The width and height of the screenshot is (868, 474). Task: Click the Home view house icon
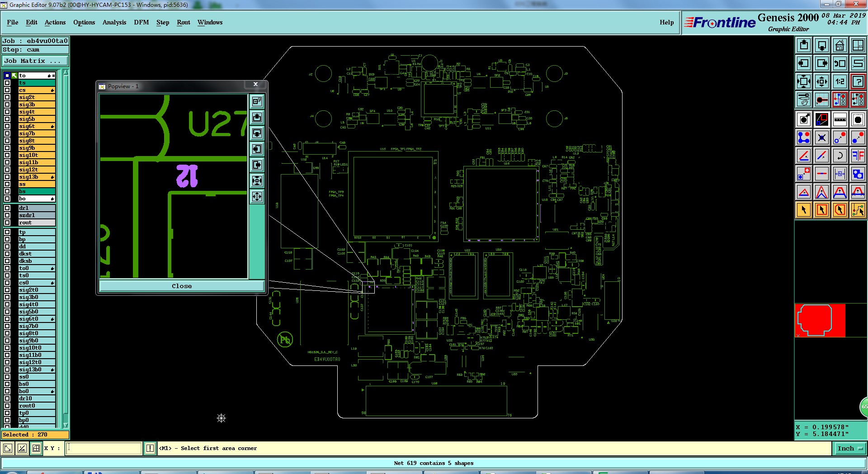pyautogui.click(x=840, y=45)
